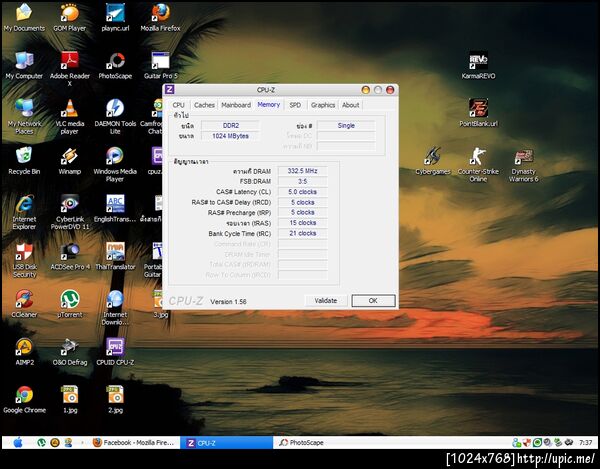Viewport: 600px width, 469px height.
Task: Click the Version 1.58 label
Action: pyautogui.click(x=228, y=301)
